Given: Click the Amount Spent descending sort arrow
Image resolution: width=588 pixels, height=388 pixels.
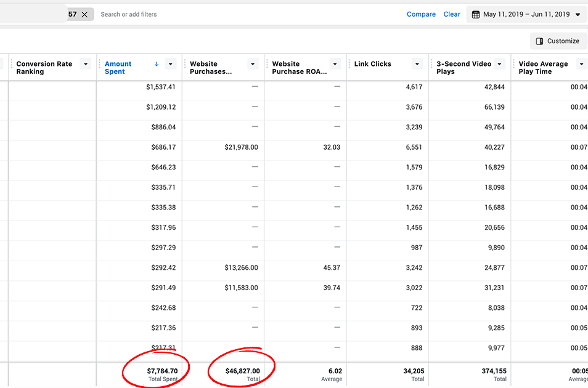Looking at the screenshot, I should [157, 64].
